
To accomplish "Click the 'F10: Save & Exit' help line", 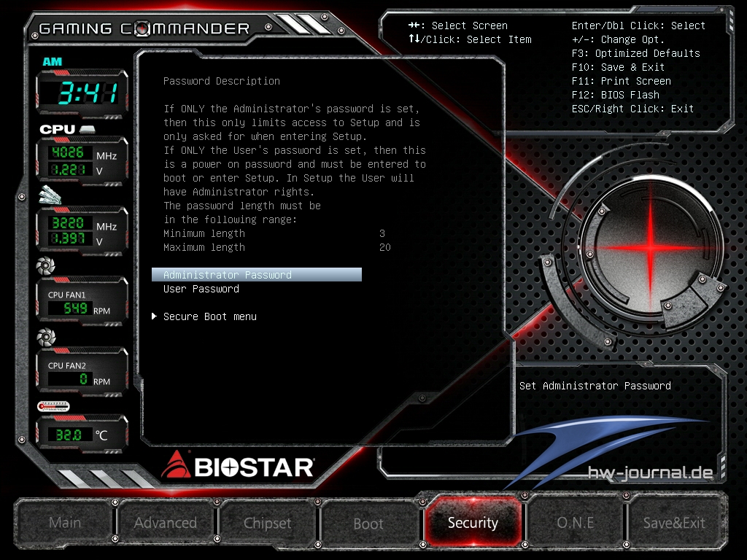I will click(x=618, y=67).
